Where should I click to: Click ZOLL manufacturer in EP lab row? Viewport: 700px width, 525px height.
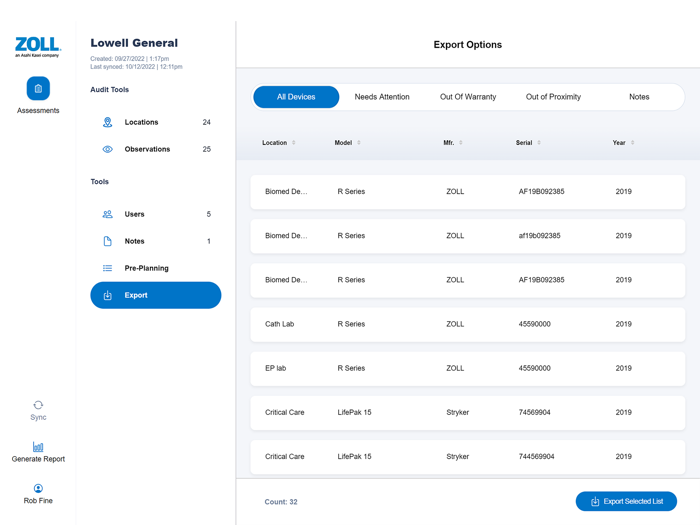pyautogui.click(x=455, y=368)
